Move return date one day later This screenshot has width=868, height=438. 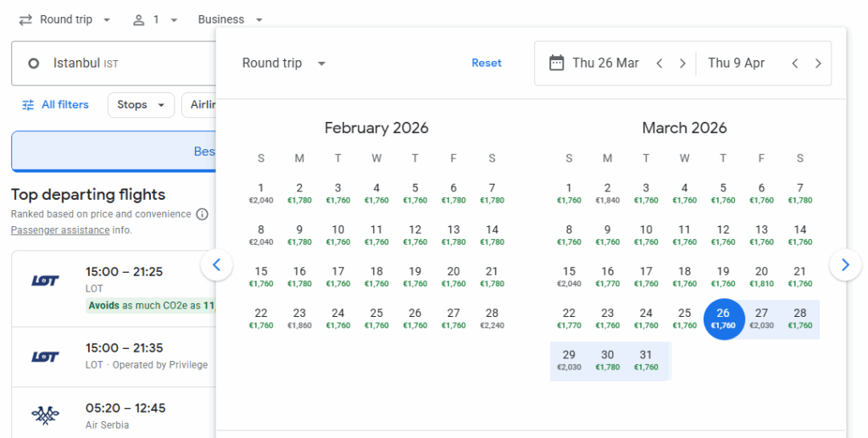click(x=818, y=64)
